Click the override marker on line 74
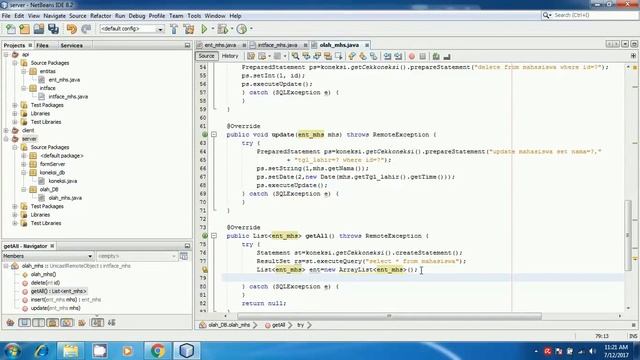640x360 pixels. click(x=205, y=236)
